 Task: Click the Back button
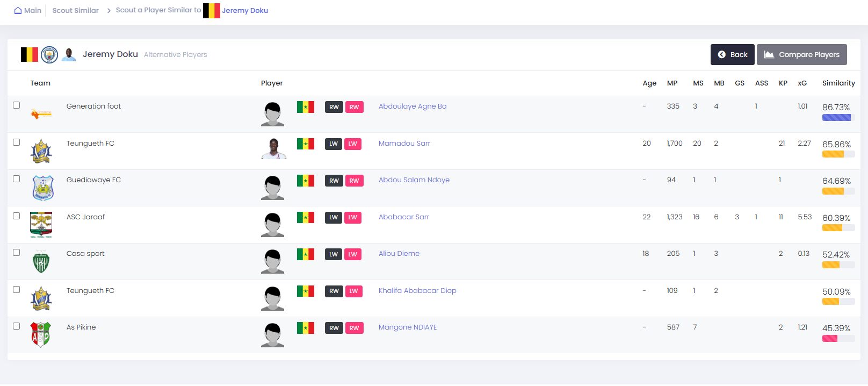[733, 54]
